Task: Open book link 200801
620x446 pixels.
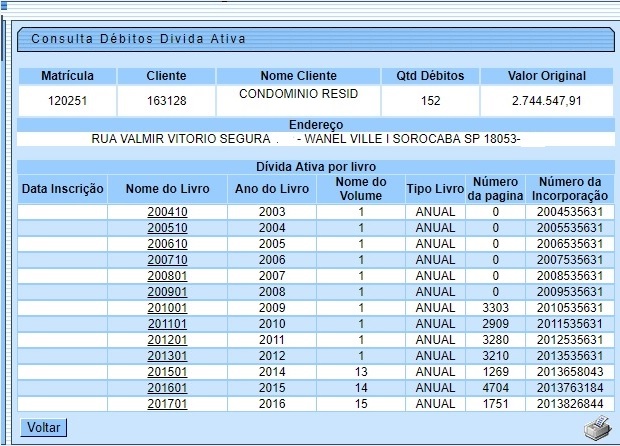Action: point(167,276)
